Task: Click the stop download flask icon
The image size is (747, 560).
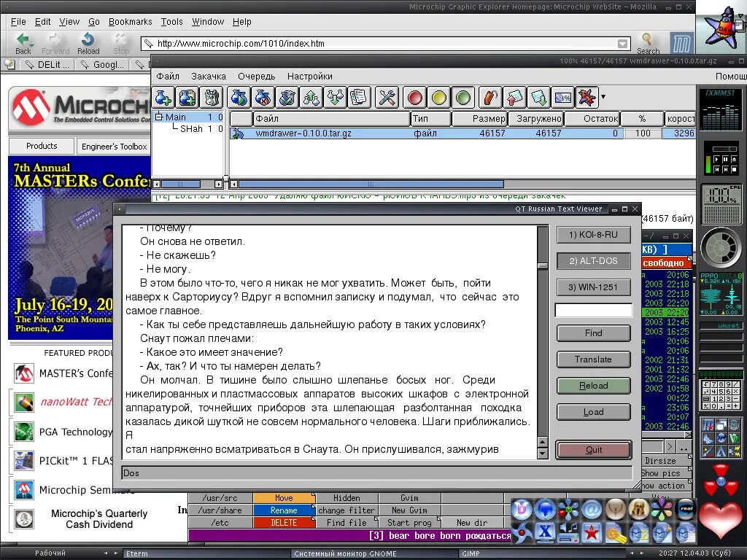Action: 263,98
